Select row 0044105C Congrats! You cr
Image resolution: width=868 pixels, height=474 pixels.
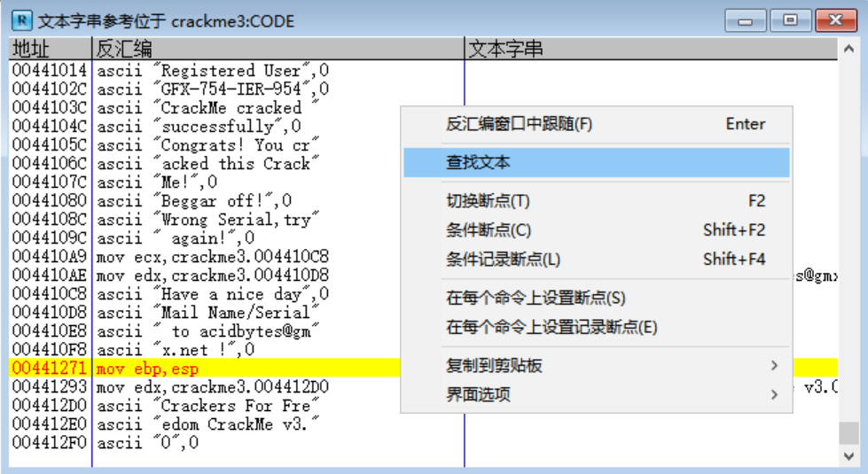pos(205,145)
